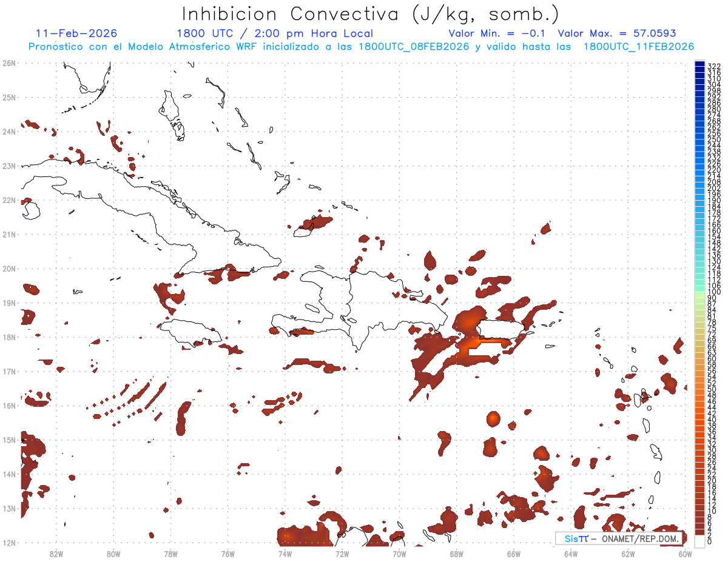Click the legend value '124'

[x=714, y=267]
